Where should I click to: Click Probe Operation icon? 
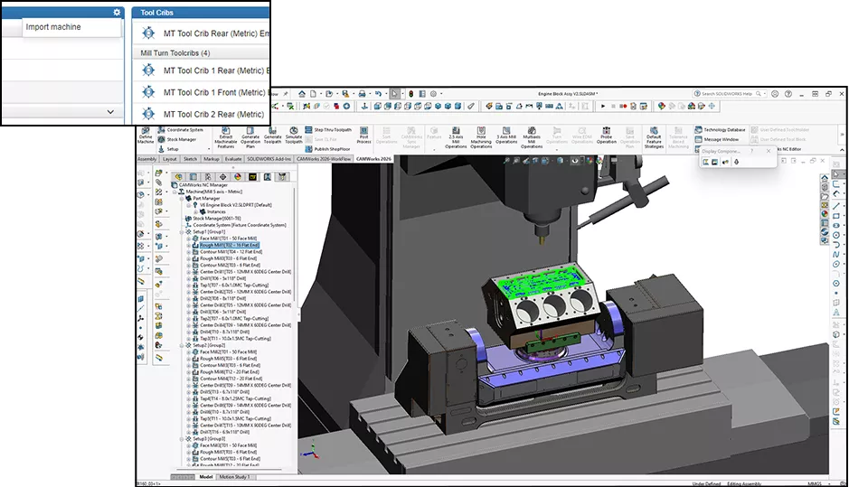point(606,136)
